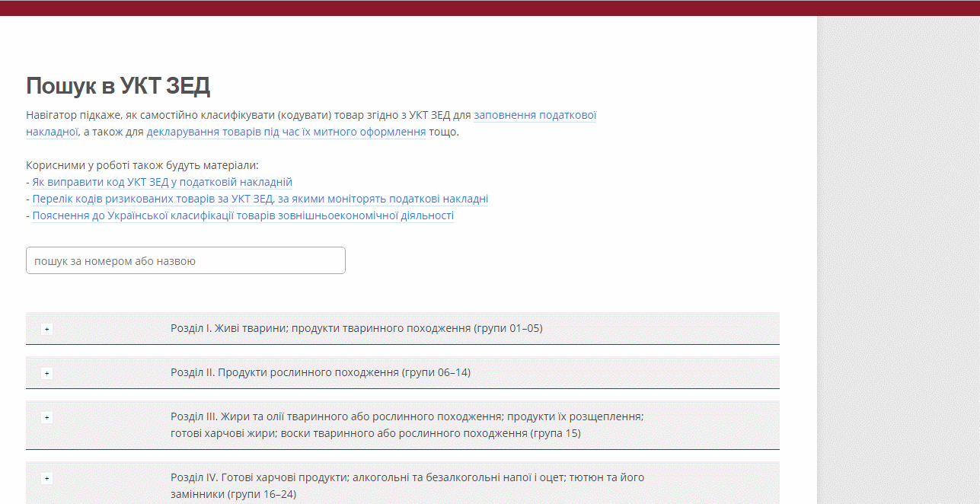Click the 'пошук за номером або назвою' field
Image resolution: width=980 pixels, height=504 pixels.
coord(185,260)
